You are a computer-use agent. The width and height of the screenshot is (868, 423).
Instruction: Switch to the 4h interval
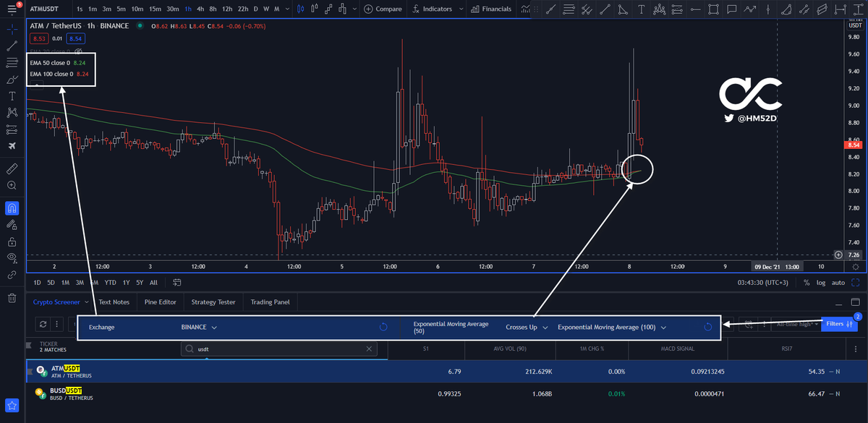pos(200,9)
